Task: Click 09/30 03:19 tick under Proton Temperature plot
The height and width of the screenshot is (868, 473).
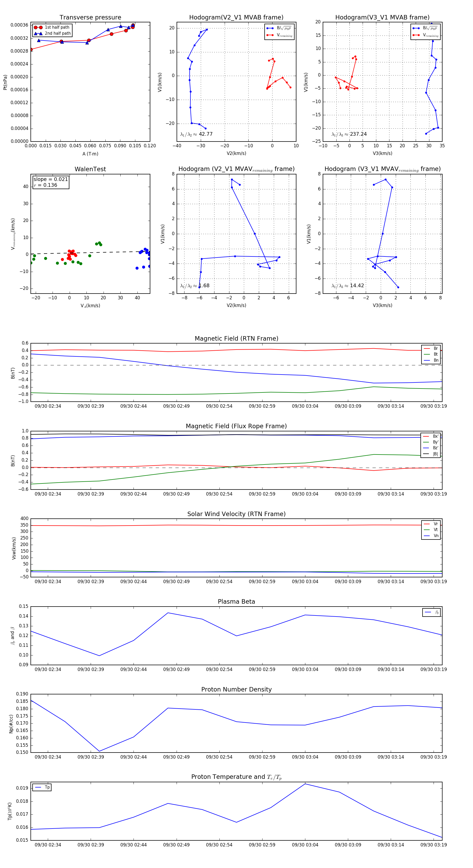Action: pos(434,845)
